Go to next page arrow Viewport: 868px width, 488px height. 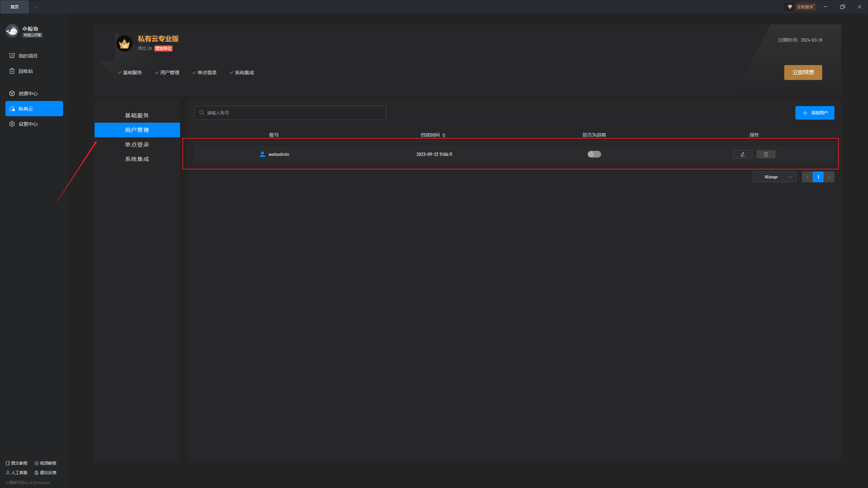coord(829,177)
